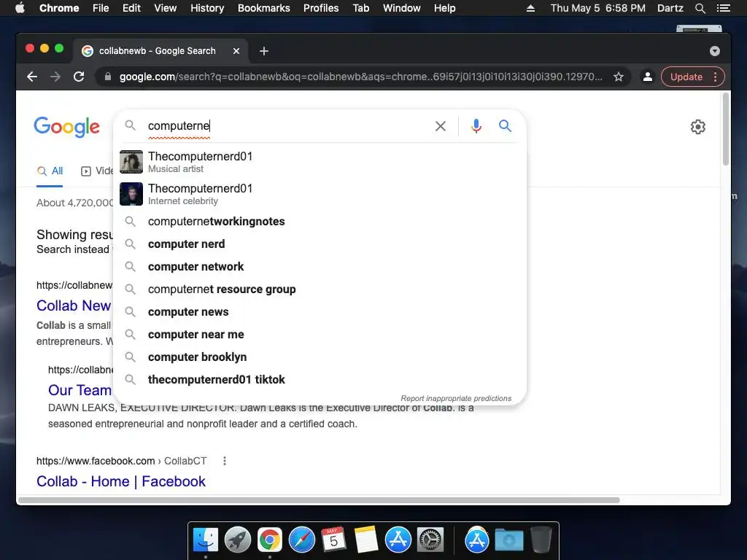
Task: Click the Chrome back arrow
Action: click(x=32, y=77)
